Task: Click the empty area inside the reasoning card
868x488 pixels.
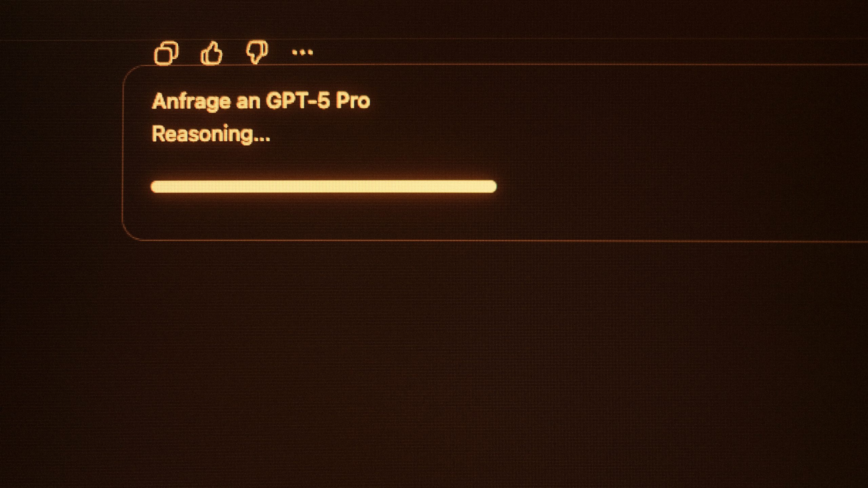Action: [644, 152]
